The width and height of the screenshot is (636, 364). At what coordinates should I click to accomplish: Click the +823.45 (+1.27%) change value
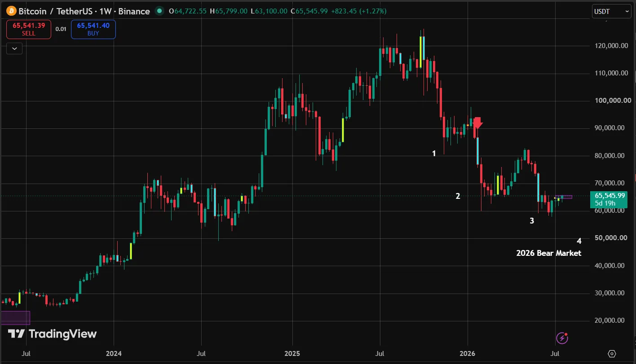(358, 11)
